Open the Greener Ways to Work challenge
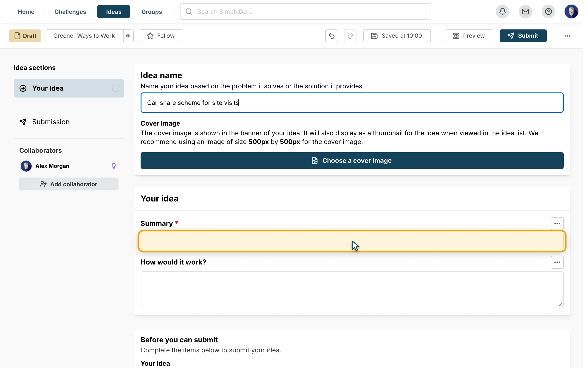Viewport: 588px width, 368px height. 84,36
